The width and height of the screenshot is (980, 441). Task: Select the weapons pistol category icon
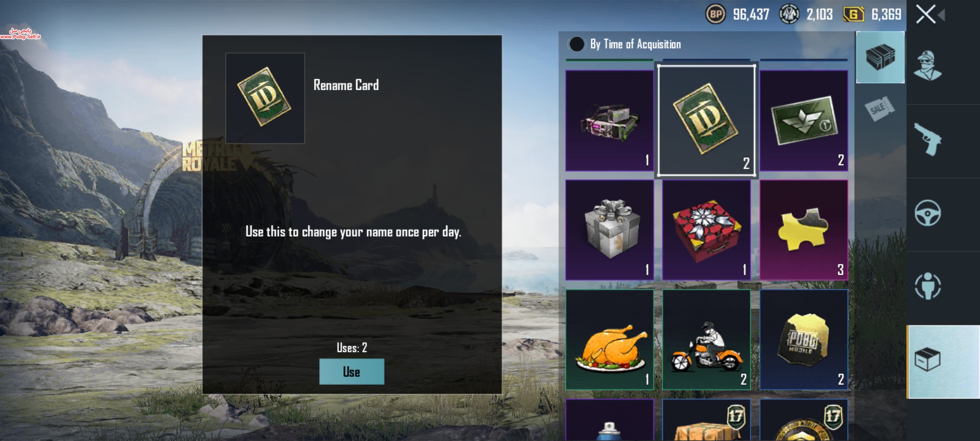pos(928,140)
